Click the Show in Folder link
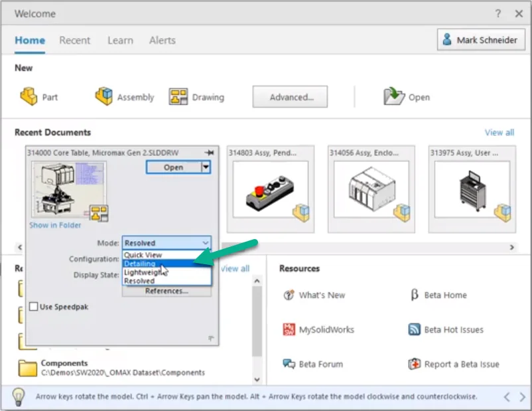The image size is (532, 411). (x=55, y=225)
